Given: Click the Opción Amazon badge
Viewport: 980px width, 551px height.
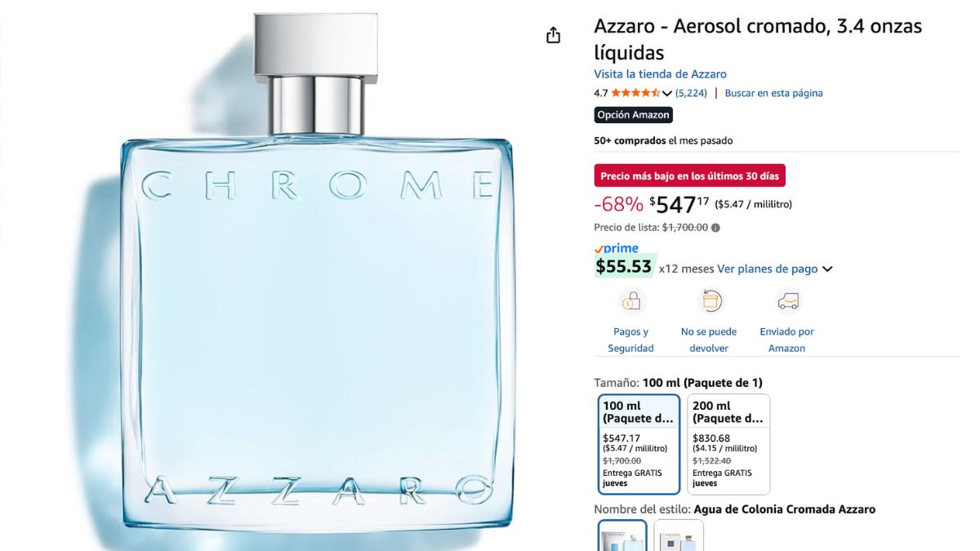Looking at the screenshot, I should [634, 115].
